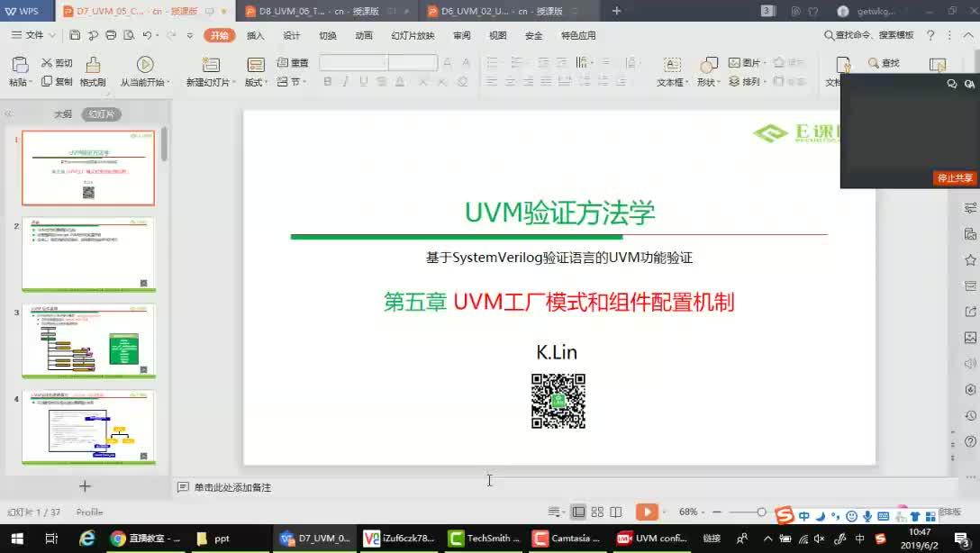Click the Picture (图片) insert icon

[x=734, y=62]
